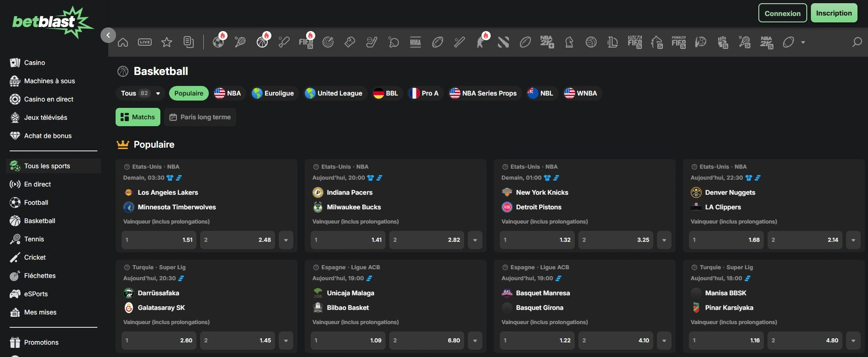Expand more markets for Lakers vs Timberwolves
The height and width of the screenshot is (357, 868).
tap(286, 240)
